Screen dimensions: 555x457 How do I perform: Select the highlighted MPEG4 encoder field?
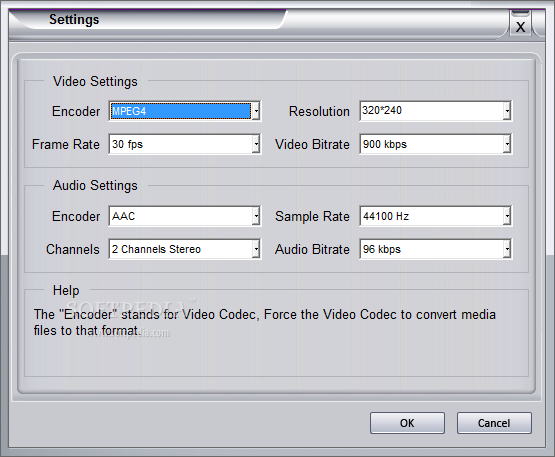181,111
